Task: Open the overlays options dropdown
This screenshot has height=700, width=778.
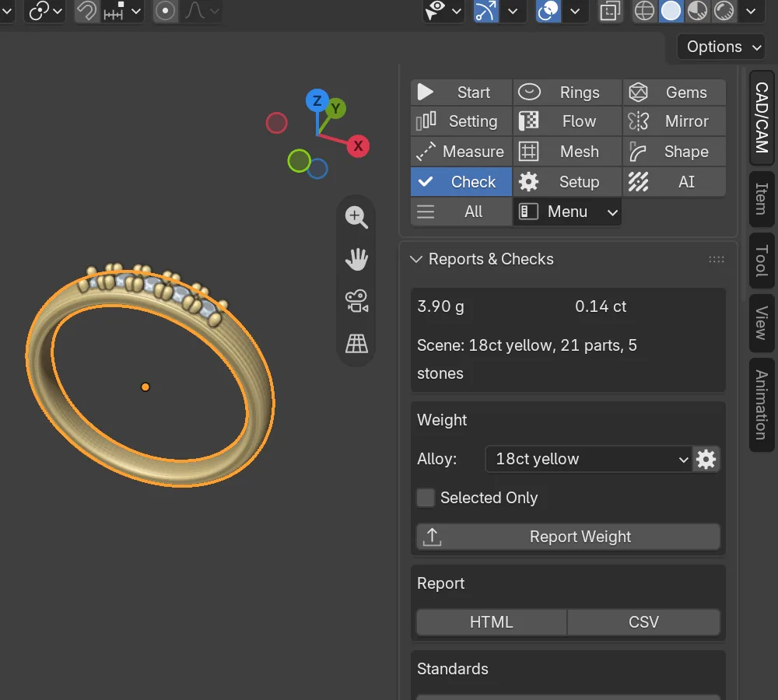Action: (x=575, y=11)
